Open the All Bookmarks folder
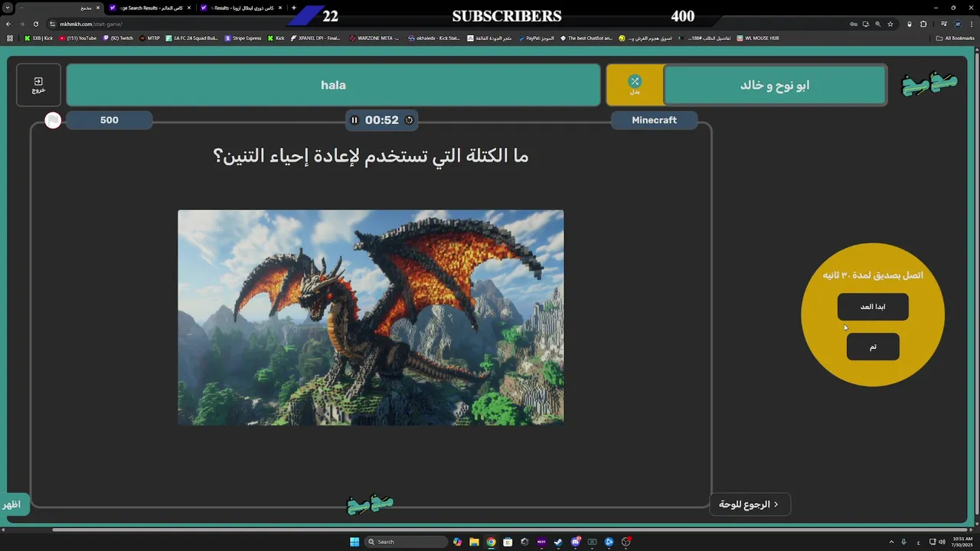This screenshot has height=551, width=980. 957,38
